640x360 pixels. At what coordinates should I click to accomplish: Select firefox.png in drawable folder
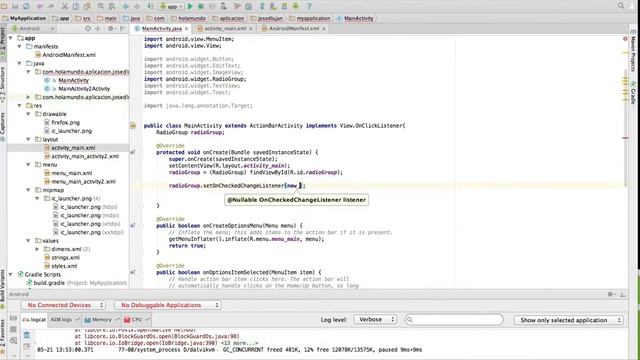(x=65, y=122)
